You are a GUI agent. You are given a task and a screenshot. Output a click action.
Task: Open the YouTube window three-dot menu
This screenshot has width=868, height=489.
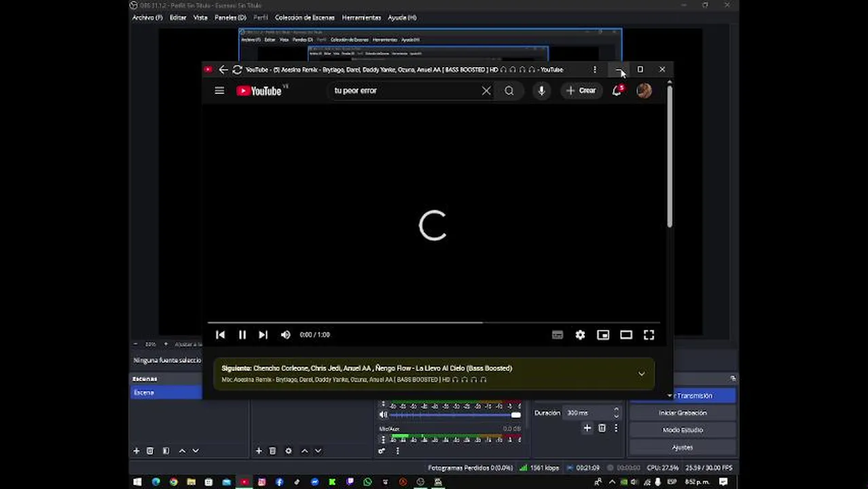[x=594, y=69]
